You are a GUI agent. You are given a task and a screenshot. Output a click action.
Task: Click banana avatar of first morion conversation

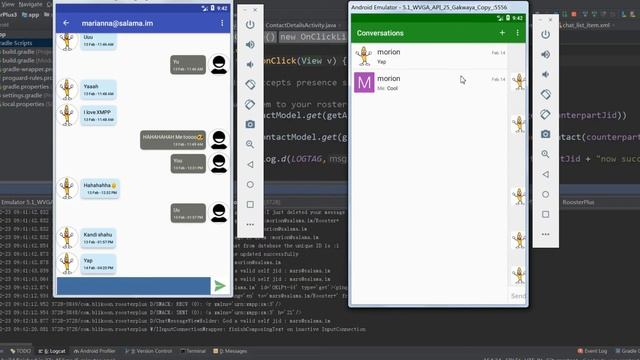click(x=364, y=56)
